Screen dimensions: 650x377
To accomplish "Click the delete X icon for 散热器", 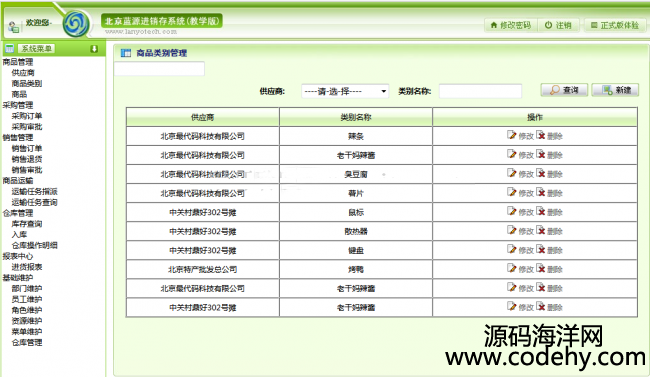I will [x=541, y=231].
